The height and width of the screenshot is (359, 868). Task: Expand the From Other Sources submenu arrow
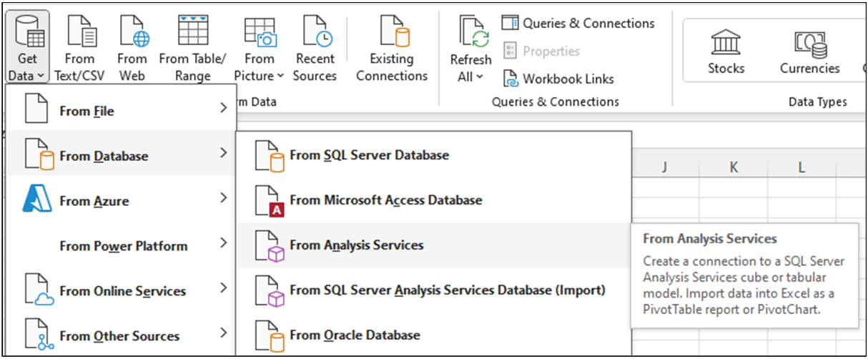[223, 333]
